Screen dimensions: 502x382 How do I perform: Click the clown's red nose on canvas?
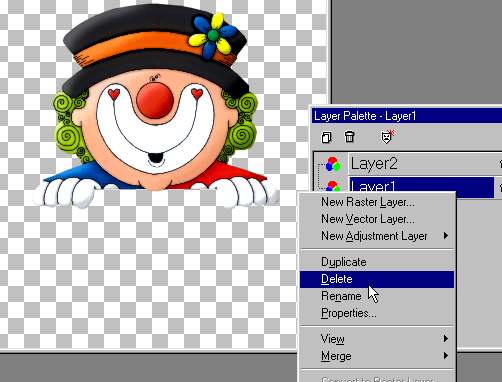pos(155,100)
